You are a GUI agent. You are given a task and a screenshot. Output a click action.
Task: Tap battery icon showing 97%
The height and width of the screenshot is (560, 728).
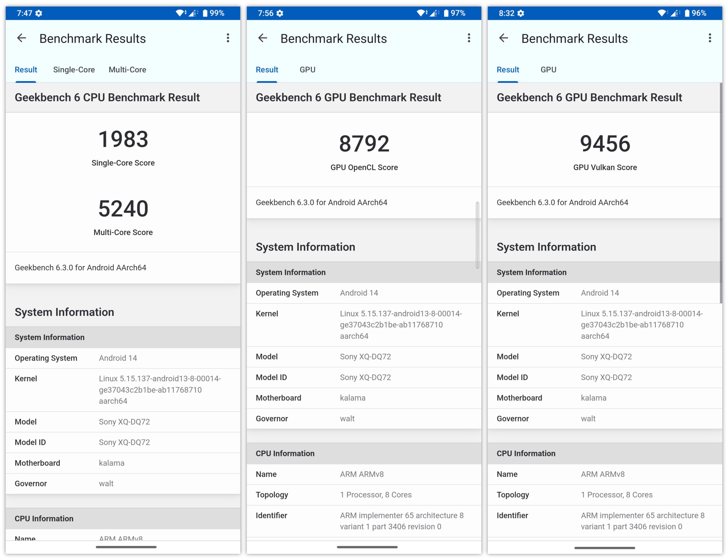[x=446, y=13]
